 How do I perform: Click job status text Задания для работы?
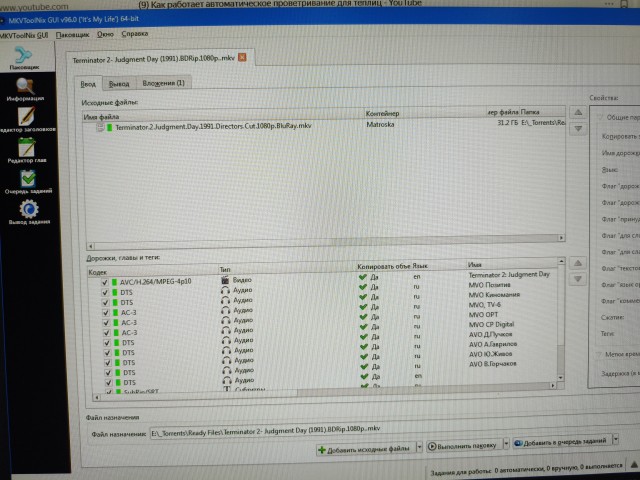click(526, 469)
